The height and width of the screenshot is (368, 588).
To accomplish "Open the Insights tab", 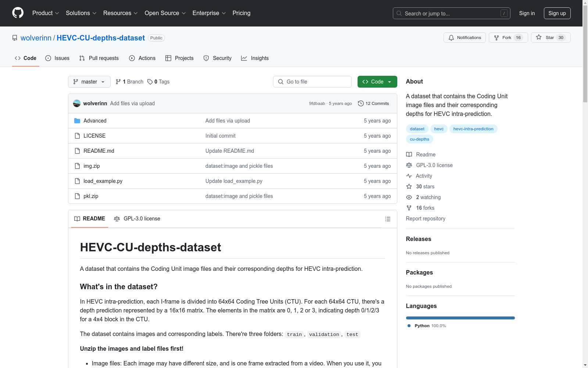I will click(x=255, y=58).
